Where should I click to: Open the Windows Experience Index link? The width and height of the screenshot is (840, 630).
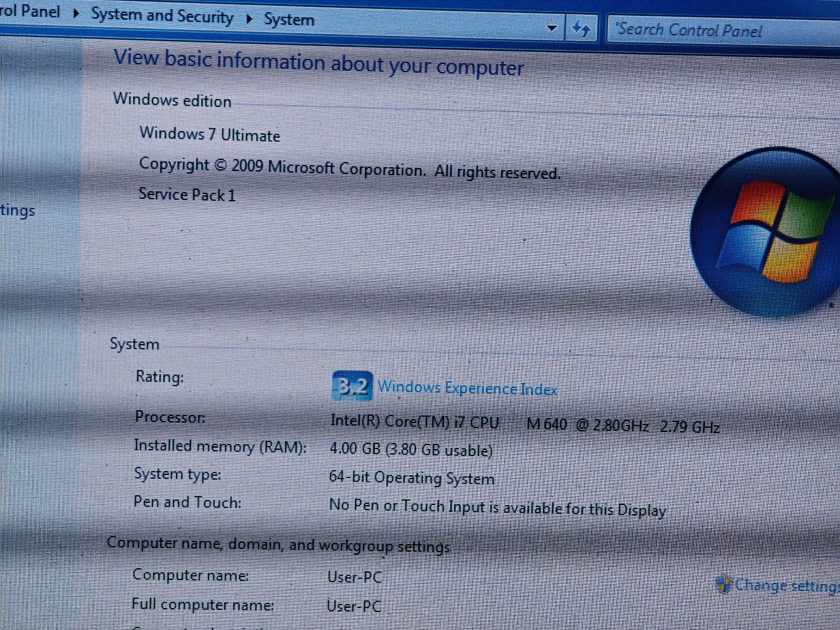467,388
